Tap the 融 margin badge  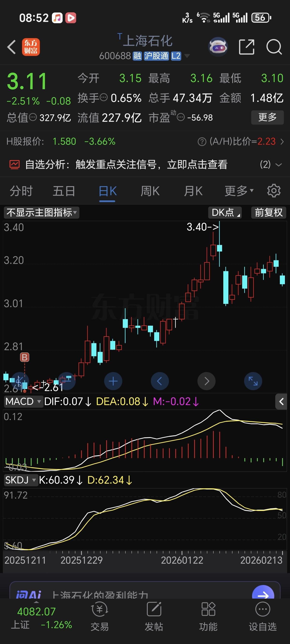[137, 56]
